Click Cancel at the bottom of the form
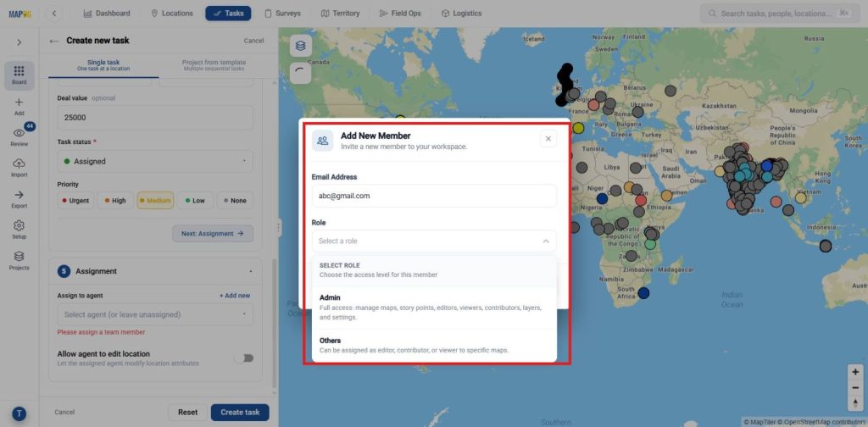The width and height of the screenshot is (868, 427). click(64, 412)
